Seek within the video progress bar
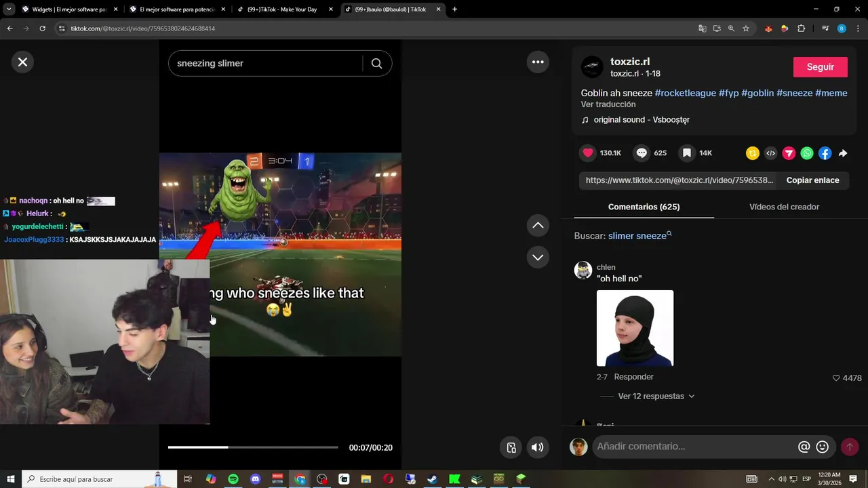Image resolution: width=868 pixels, height=488 pixels. tap(253, 447)
